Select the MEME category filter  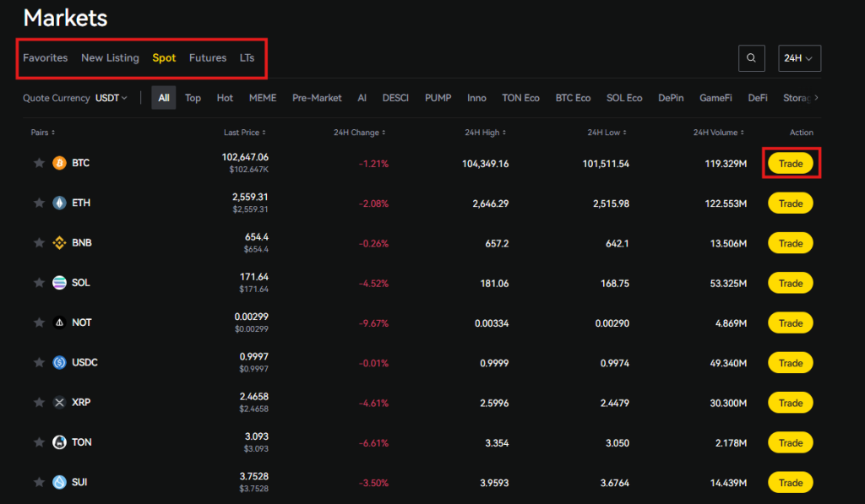click(263, 98)
